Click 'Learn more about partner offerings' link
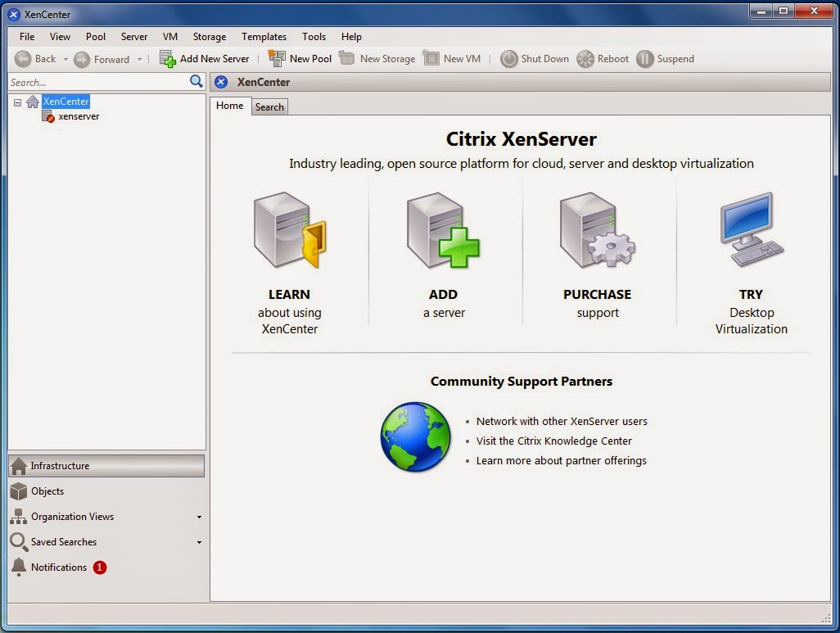Viewport: 840px width, 633px height. 561,461
